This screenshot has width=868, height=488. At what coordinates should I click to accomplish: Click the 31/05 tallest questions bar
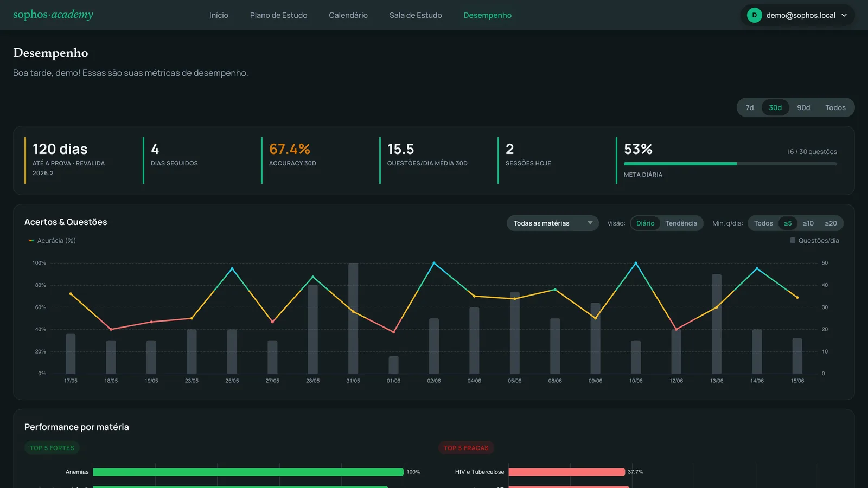click(x=353, y=318)
